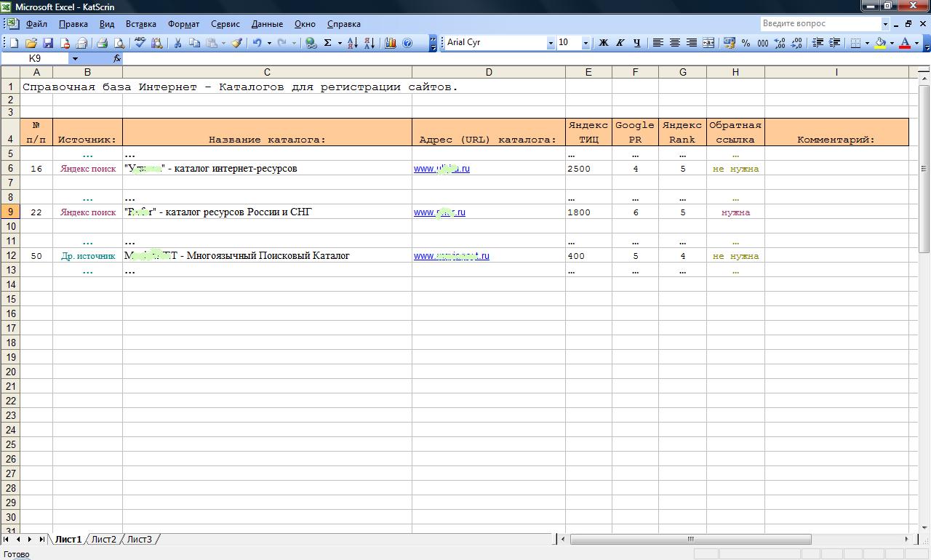
Task: Open the hyperlink in row 9
Action: pyautogui.click(x=439, y=212)
